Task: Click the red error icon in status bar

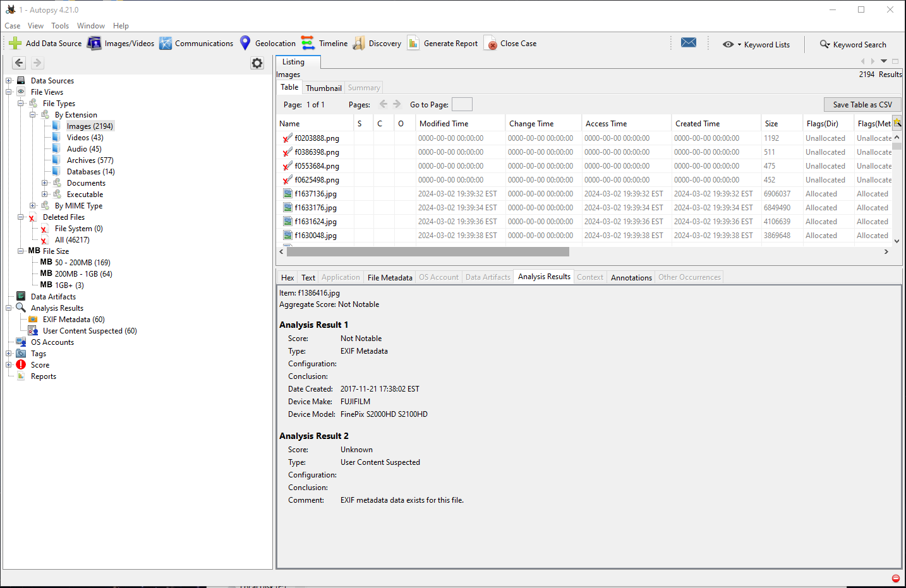Action: (895, 579)
